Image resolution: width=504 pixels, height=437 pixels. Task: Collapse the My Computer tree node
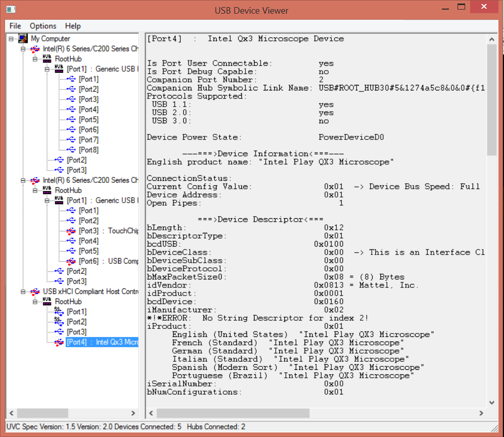click(x=10, y=38)
